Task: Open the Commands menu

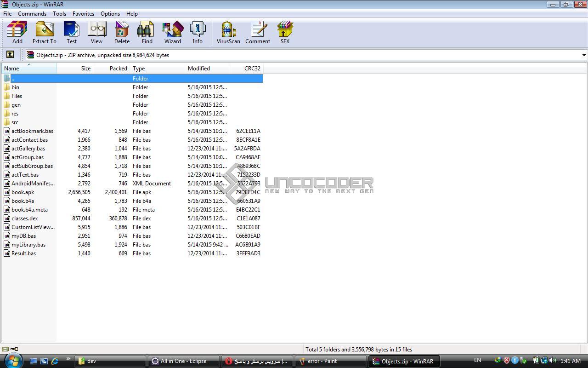Action: pos(32,14)
